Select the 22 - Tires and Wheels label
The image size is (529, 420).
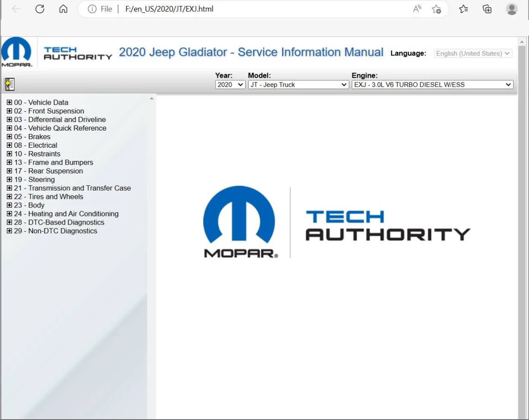click(x=49, y=197)
